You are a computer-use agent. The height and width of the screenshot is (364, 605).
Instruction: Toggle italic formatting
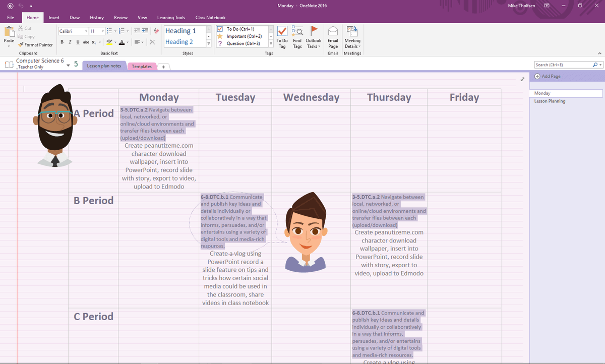pos(70,42)
